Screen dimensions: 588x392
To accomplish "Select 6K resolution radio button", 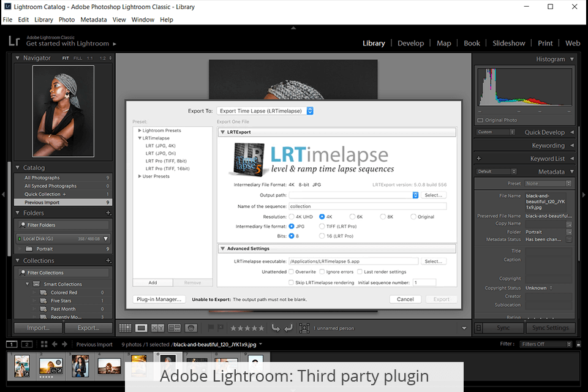I will 352,217.
